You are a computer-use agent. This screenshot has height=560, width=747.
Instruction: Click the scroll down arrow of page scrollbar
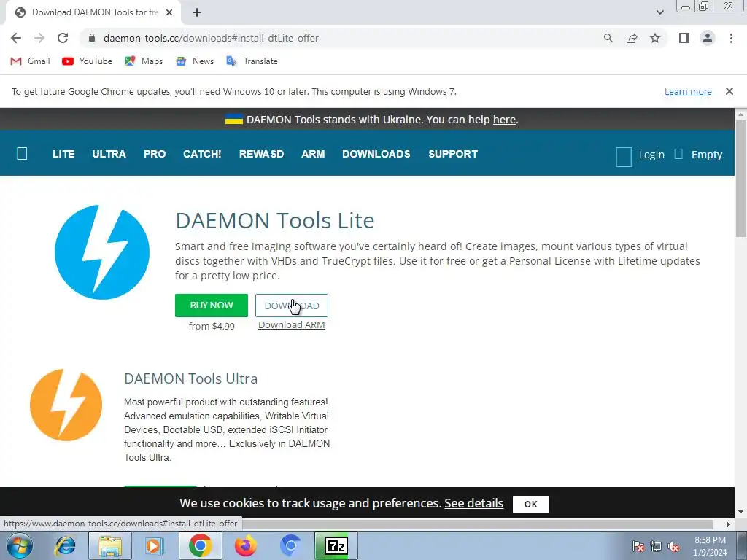tap(741, 512)
